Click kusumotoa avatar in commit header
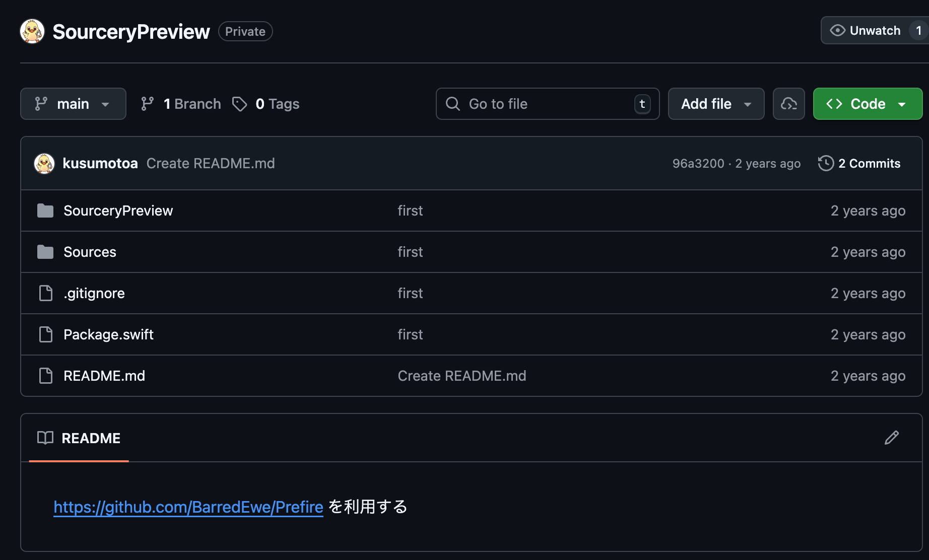The width and height of the screenshot is (929, 560). tap(44, 164)
